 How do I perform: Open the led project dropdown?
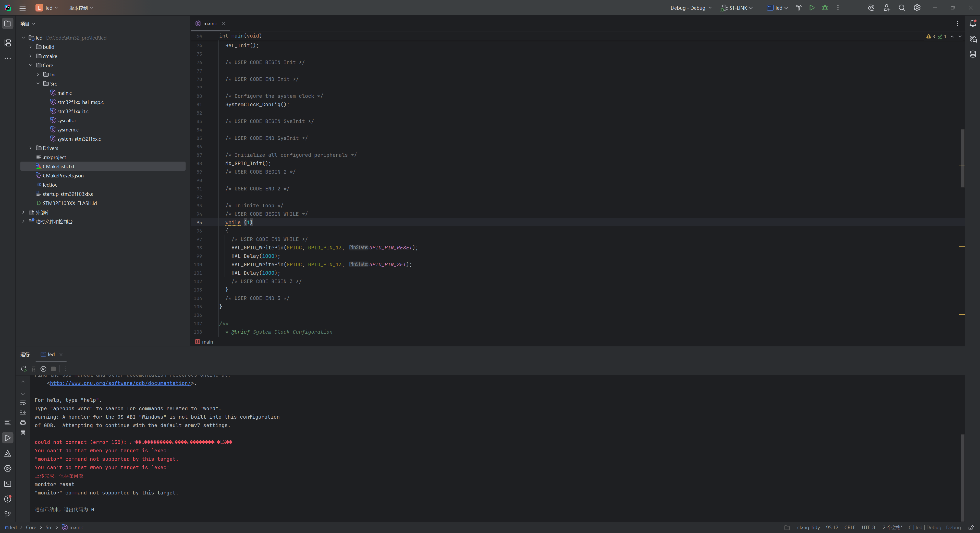click(47, 8)
